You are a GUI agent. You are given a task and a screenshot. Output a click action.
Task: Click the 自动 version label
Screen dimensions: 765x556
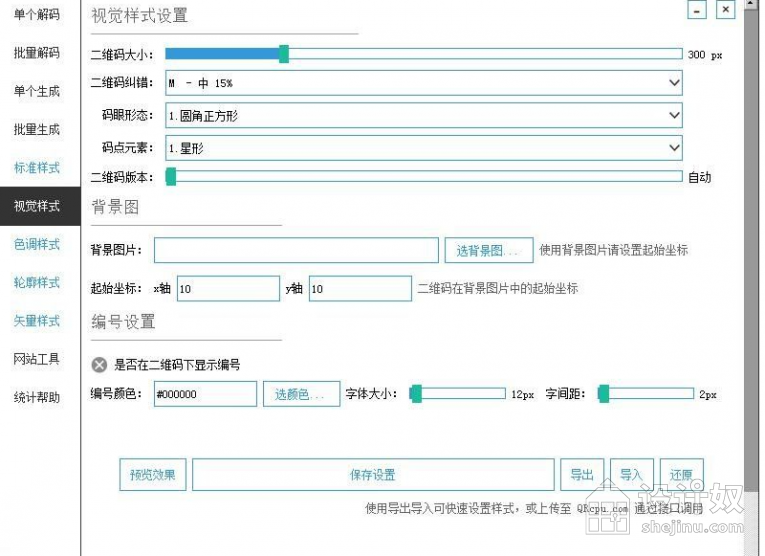pyautogui.click(x=700, y=177)
